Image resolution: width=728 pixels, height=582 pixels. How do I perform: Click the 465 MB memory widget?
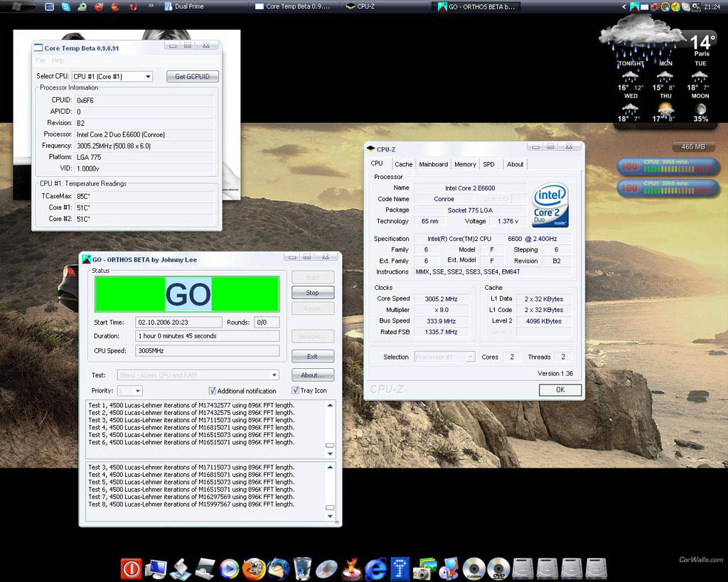tap(693, 146)
